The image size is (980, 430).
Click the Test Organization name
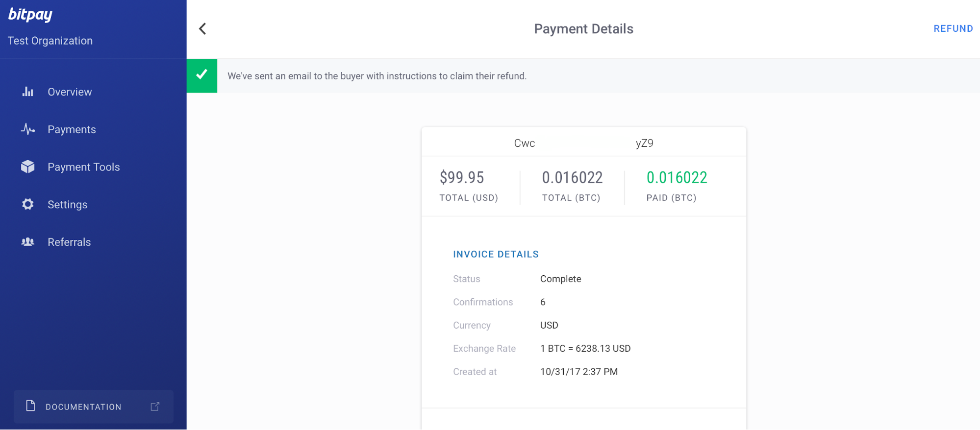[50, 41]
